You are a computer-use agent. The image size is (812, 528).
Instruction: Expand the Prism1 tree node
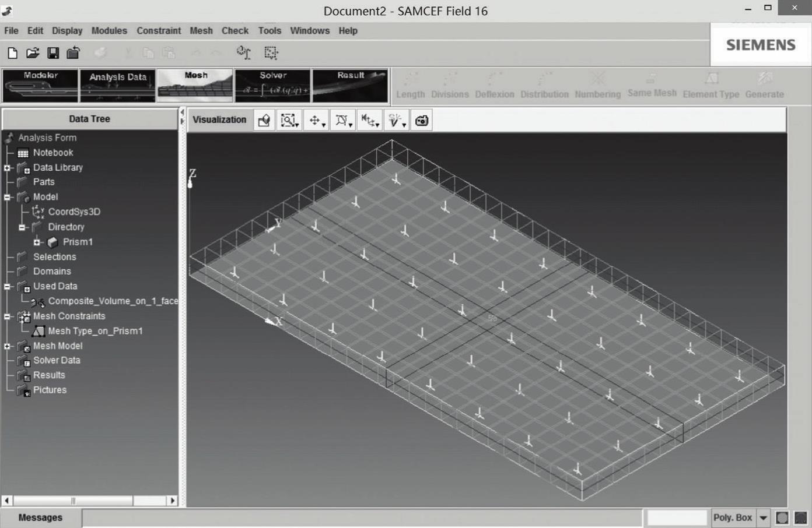coord(37,242)
